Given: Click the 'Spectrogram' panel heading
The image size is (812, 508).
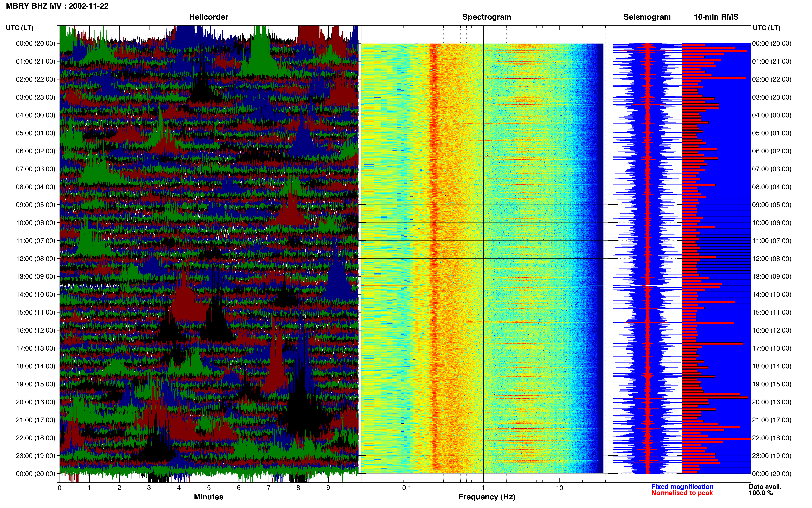Looking at the screenshot, I should (487, 17).
